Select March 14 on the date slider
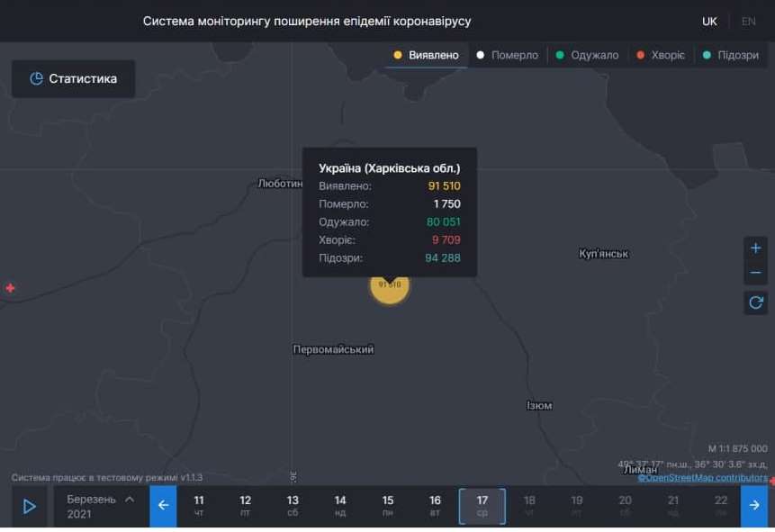This screenshot has width=775, height=532. tap(339, 506)
